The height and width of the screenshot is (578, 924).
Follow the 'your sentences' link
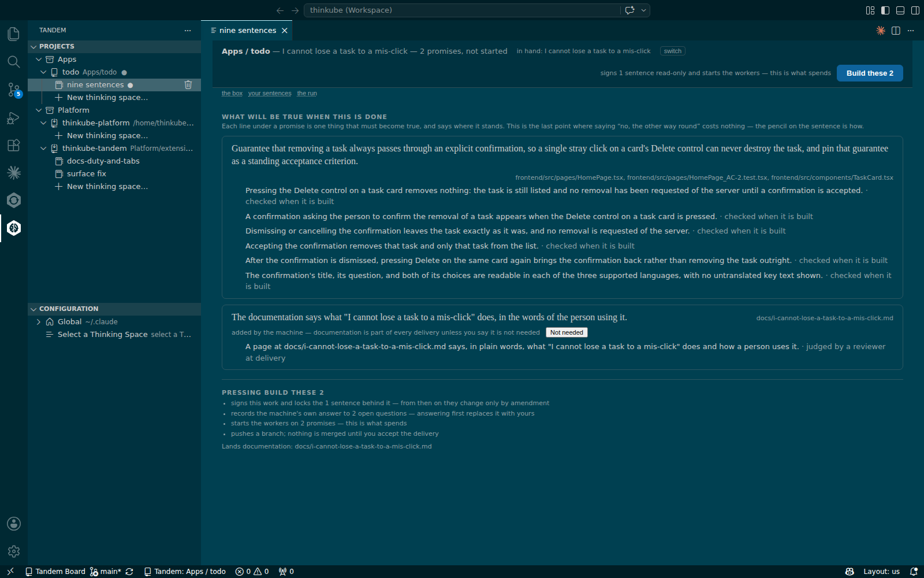coord(270,94)
